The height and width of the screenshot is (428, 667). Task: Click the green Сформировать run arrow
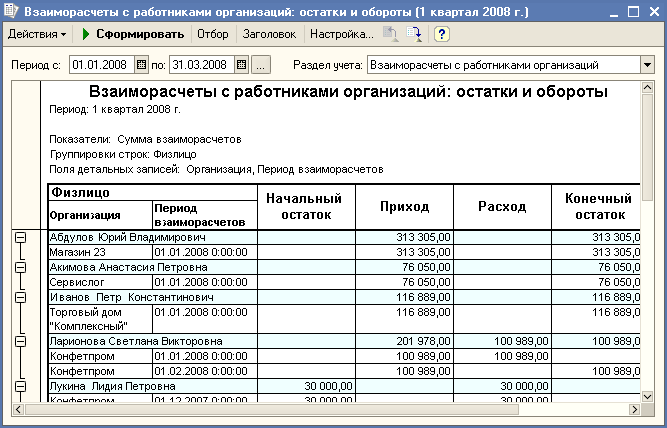coord(87,34)
